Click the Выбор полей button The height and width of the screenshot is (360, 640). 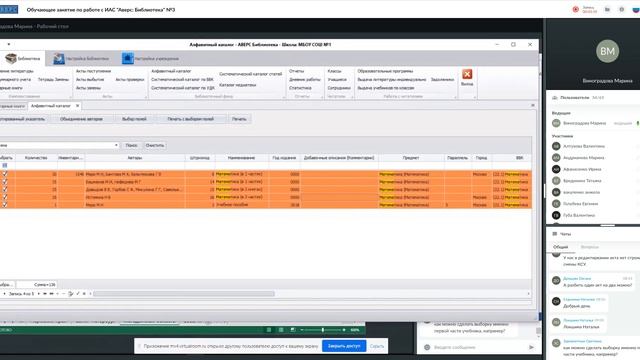(x=134, y=119)
